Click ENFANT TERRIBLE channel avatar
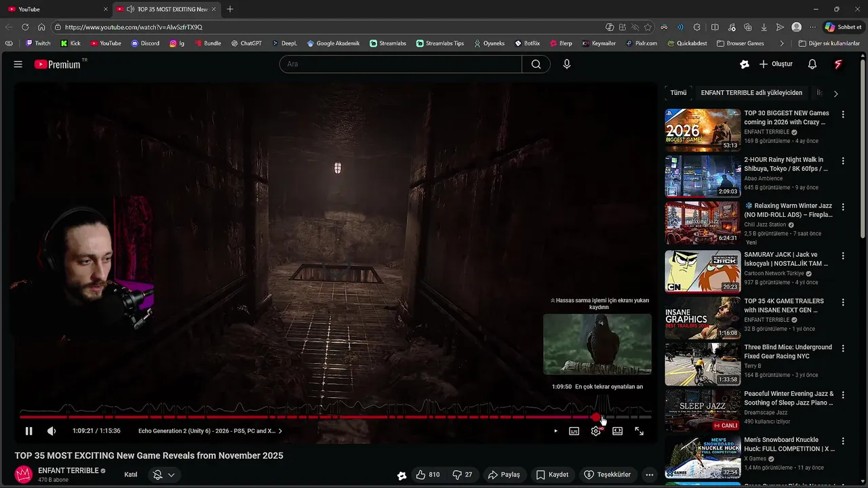868x488 pixels. [x=24, y=474]
